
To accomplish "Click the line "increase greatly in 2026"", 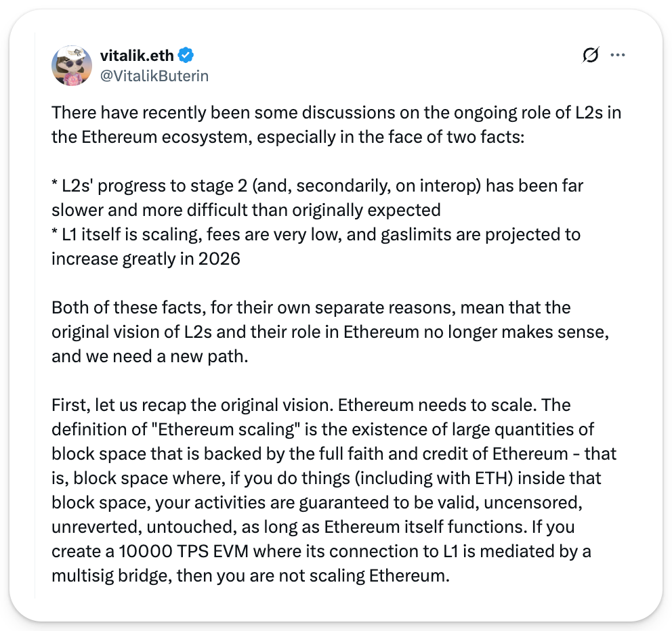I will click(146, 259).
